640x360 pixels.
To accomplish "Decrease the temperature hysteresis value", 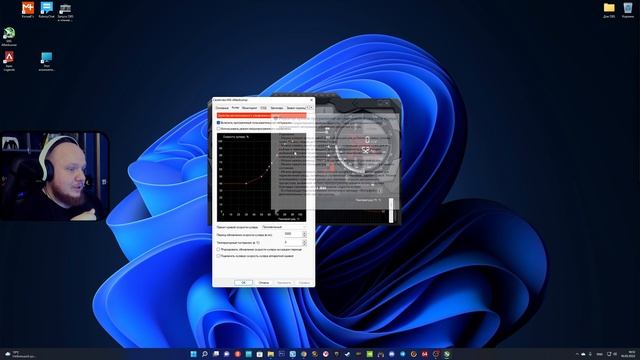I will coord(304,244).
